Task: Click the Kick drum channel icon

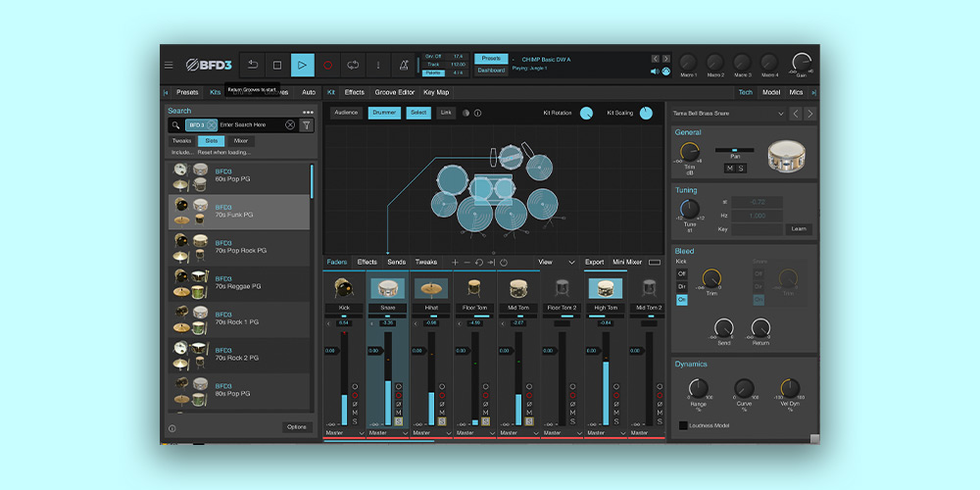Action: pyautogui.click(x=343, y=288)
